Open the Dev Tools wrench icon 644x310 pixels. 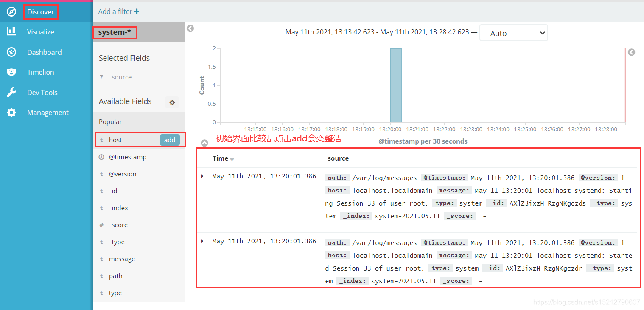coord(11,93)
